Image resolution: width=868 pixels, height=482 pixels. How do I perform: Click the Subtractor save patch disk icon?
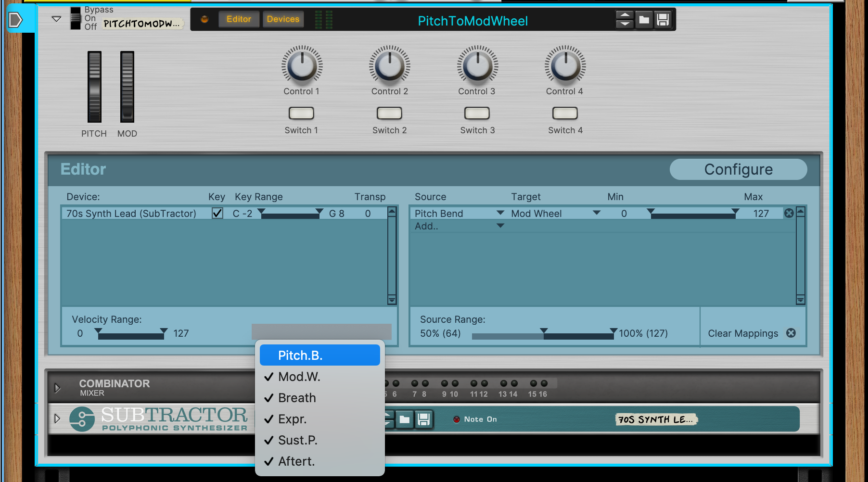click(x=424, y=419)
